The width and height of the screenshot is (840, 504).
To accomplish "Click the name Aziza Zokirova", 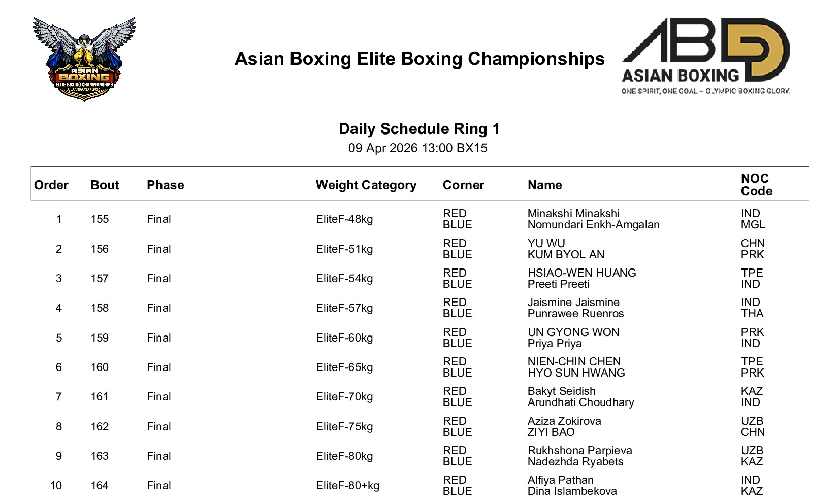I will click(x=564, y=421).
